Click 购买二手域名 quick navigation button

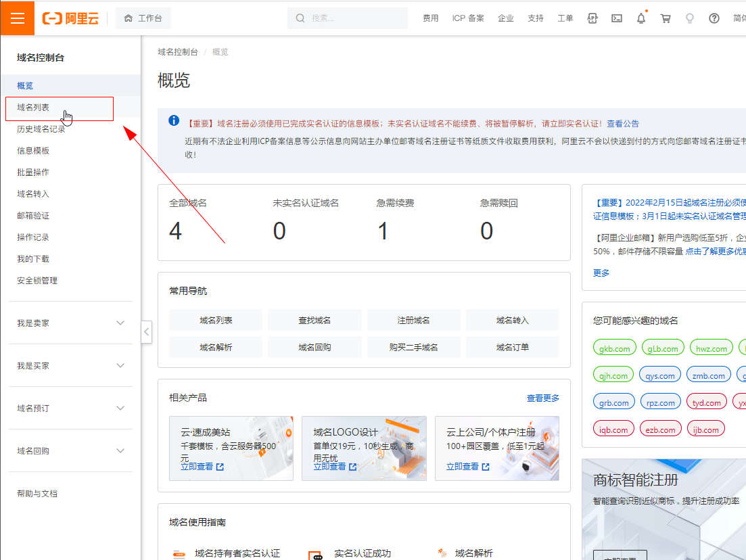(413, 348)
